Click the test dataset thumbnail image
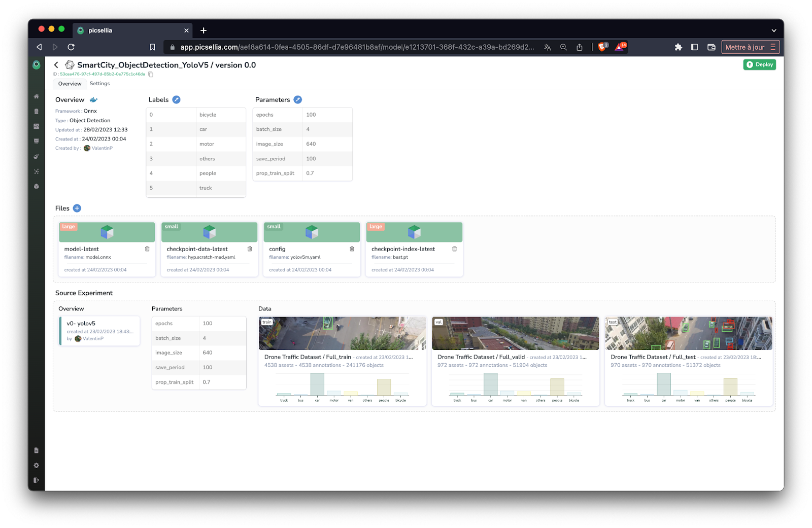Screen dimensions: 812x528 click(x=689, y=333)
